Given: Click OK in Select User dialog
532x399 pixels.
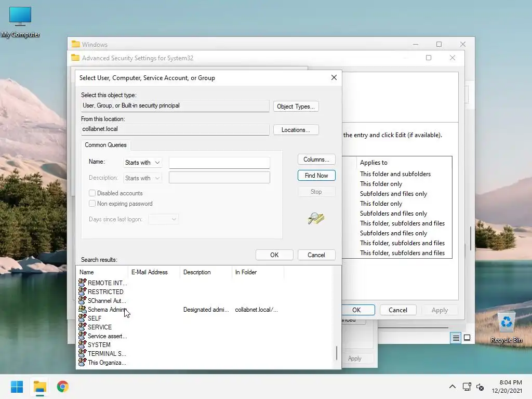Looking at the screenshot, I should pyautogui.click(x=274, y=255).
